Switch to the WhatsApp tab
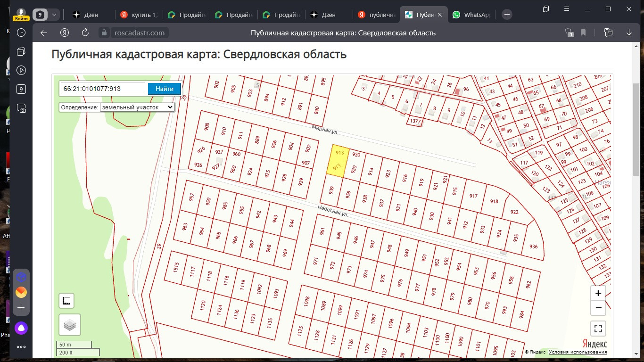Viewport: 644px width, 362px height. click(x=471, y=15)
